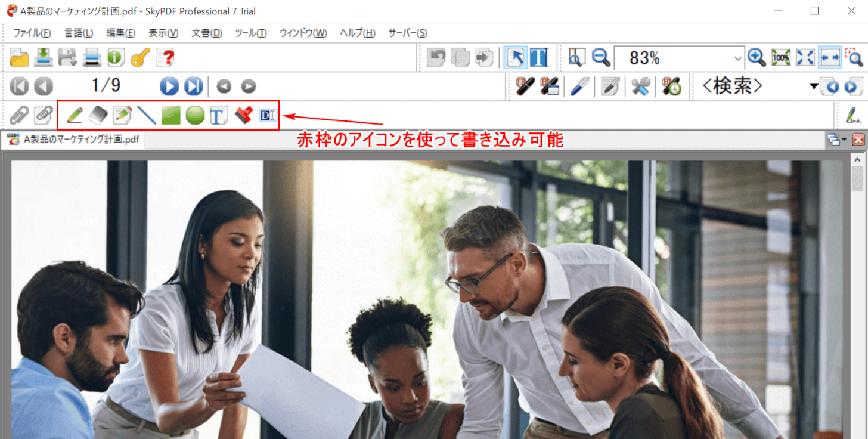Select the green rectangle shape tool

point(170,115)
